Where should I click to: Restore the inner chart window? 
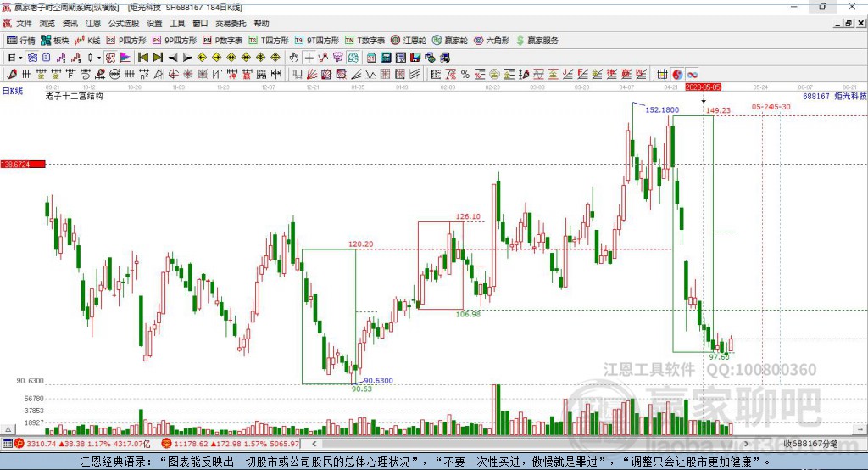coord(848,23)
